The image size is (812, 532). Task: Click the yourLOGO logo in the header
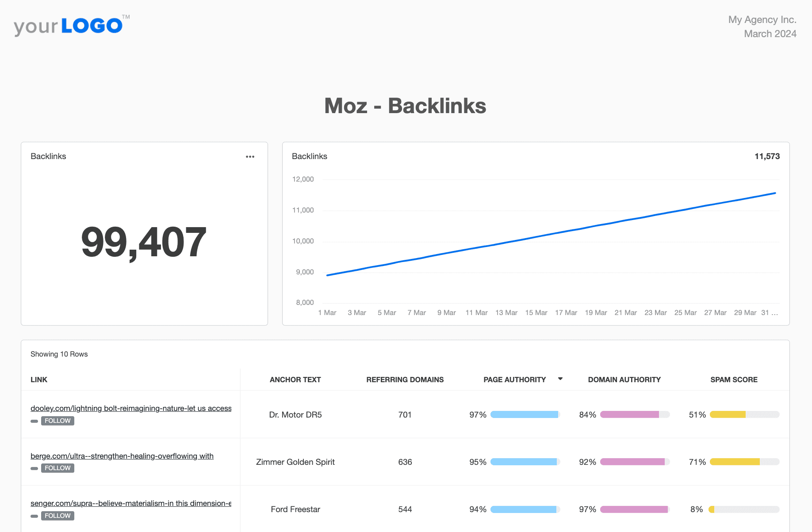click(x=68, y=25)
